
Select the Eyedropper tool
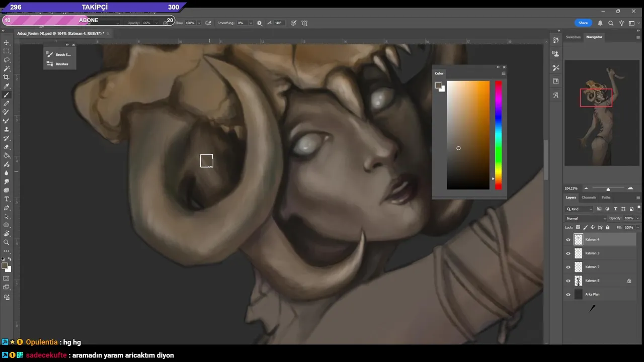pyautogui.click(x=7, y=86)
